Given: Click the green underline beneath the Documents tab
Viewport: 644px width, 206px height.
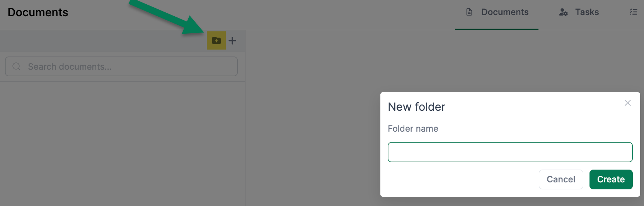Looking at the screenshot, I should click(496, 29).
